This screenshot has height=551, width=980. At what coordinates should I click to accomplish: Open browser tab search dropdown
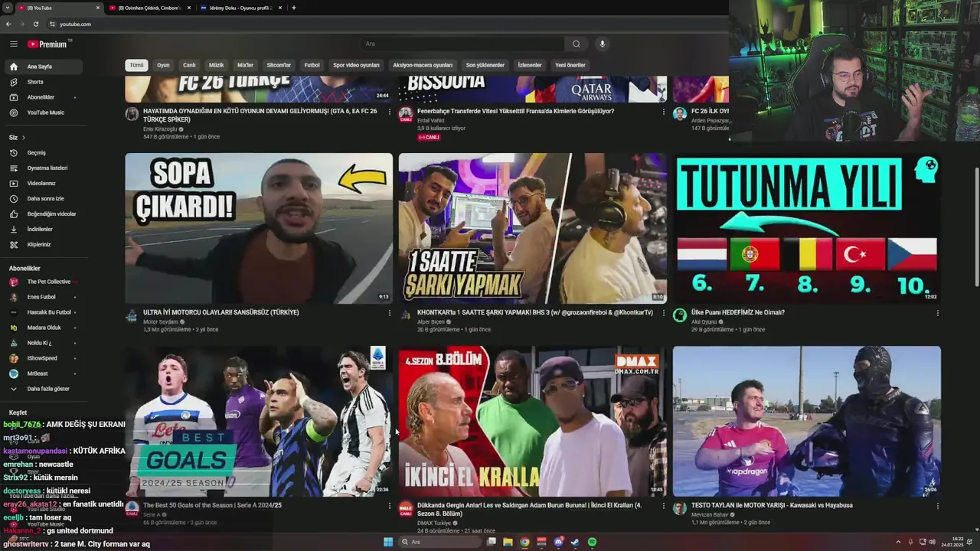click(x=8, y=8)
